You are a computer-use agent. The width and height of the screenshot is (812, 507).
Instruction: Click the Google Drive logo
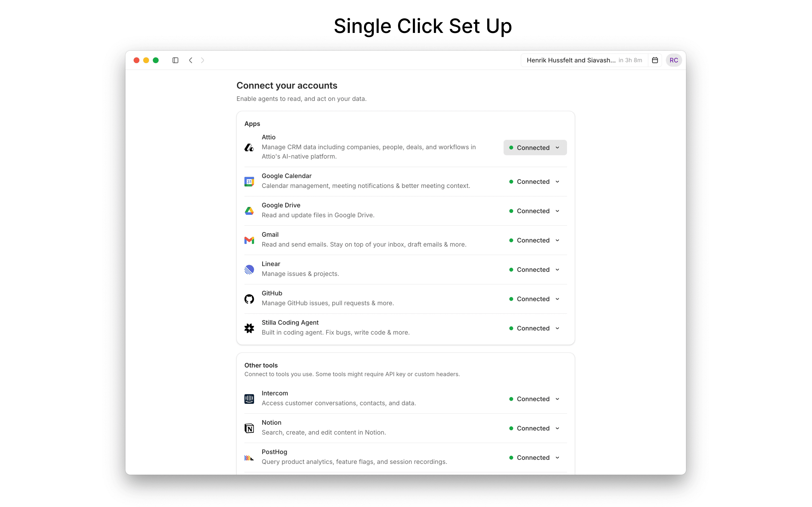coord(249,211)
